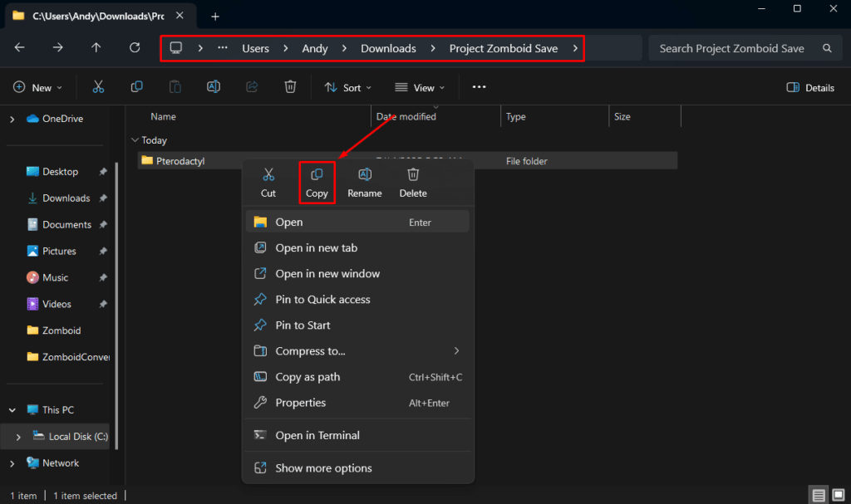851x504 pixels.
Task: Open the Sort dropdown
Action: point(348,87)
